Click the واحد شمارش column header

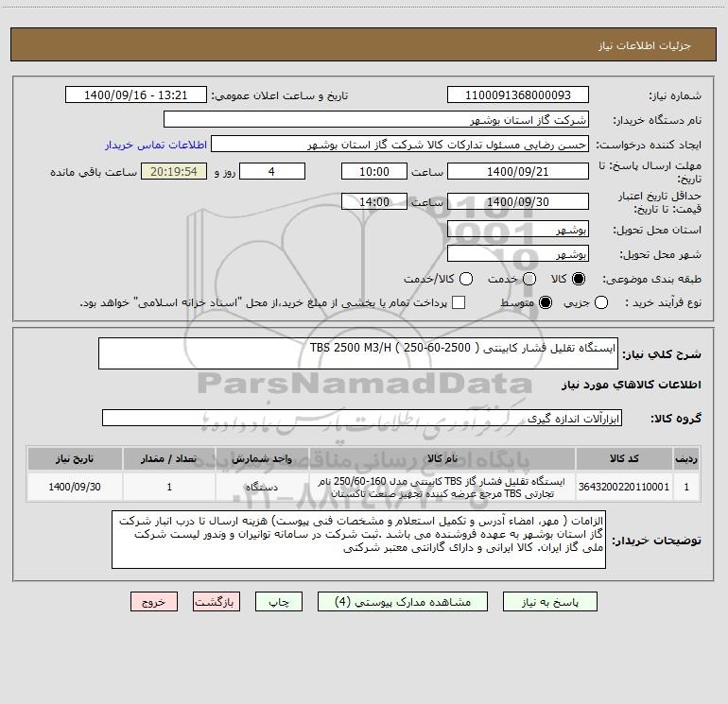tap(262, 458)
